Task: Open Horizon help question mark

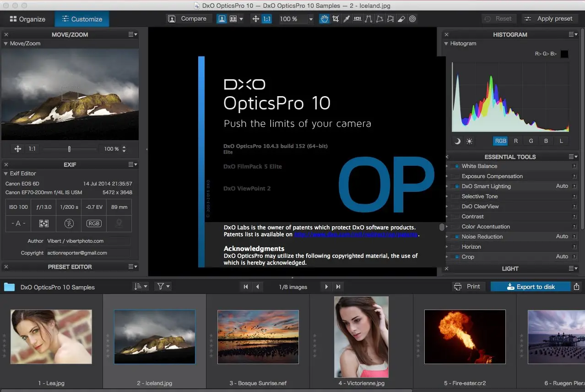Action: (x=574, y=247)
